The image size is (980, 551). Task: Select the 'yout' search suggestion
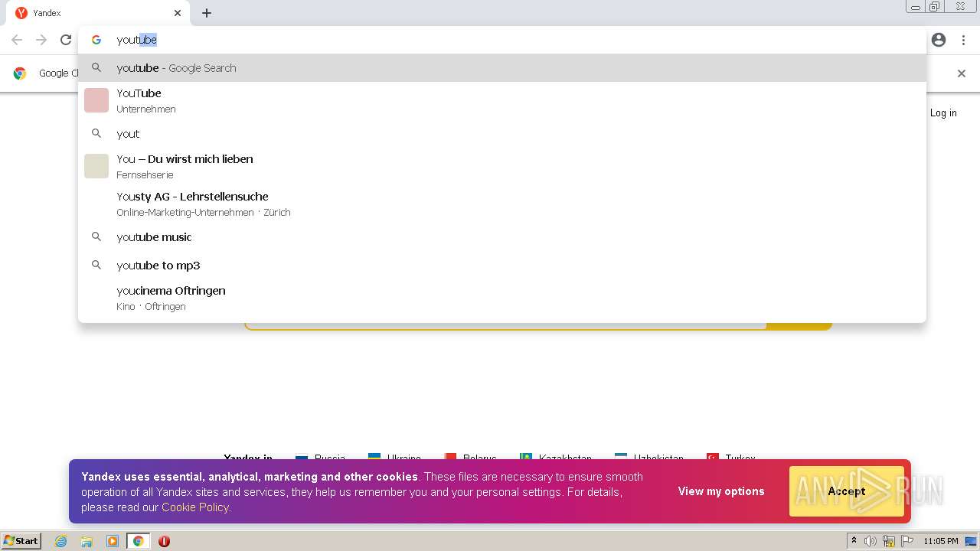[x=502, y=134]
